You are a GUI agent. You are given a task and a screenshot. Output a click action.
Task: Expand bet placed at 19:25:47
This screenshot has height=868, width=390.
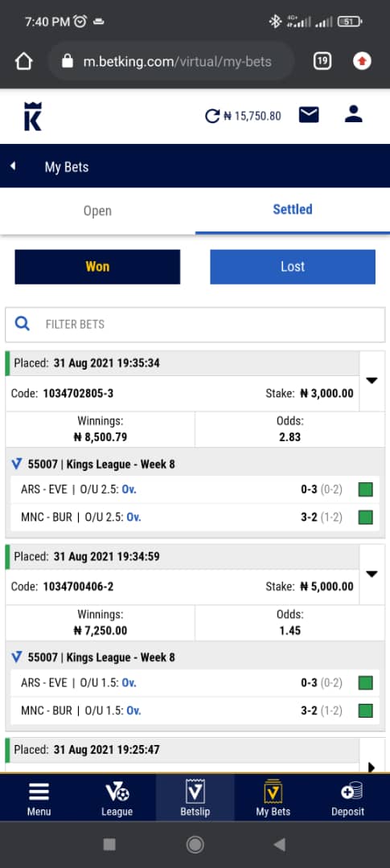coord(372,768)
